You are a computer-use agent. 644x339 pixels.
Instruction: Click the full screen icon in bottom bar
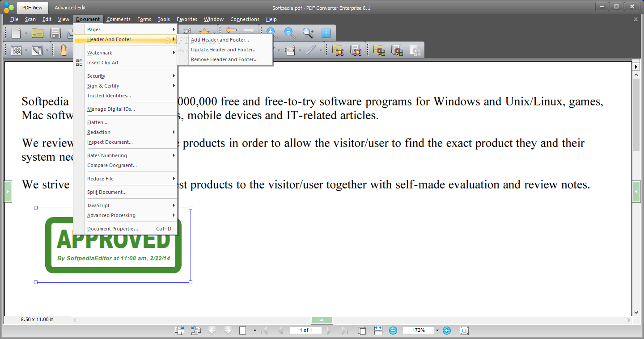(464, 331)
